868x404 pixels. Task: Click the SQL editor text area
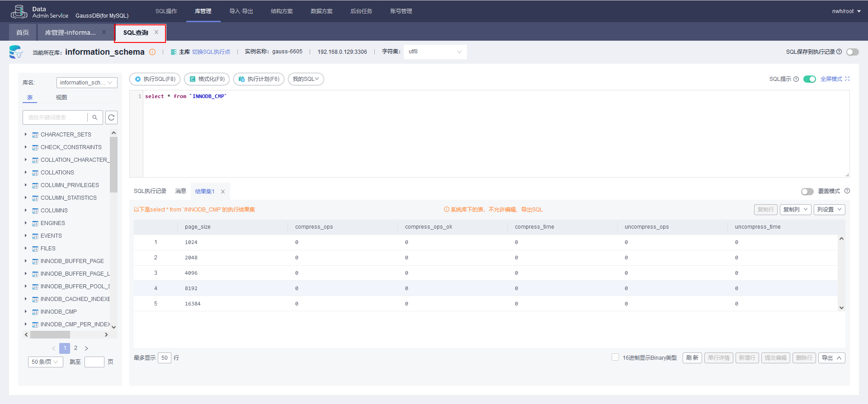coord(496,134)
